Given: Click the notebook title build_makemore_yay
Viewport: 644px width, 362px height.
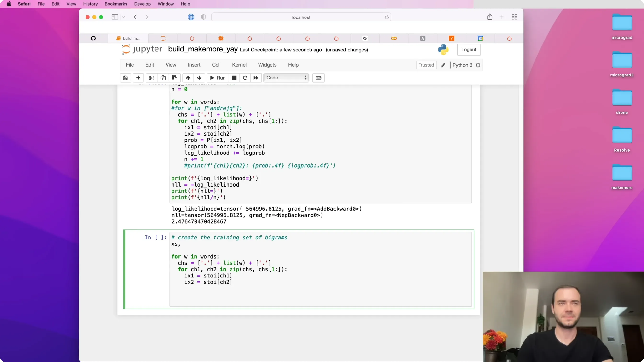Looking at the screenshot, I should [x=203, y=49].
